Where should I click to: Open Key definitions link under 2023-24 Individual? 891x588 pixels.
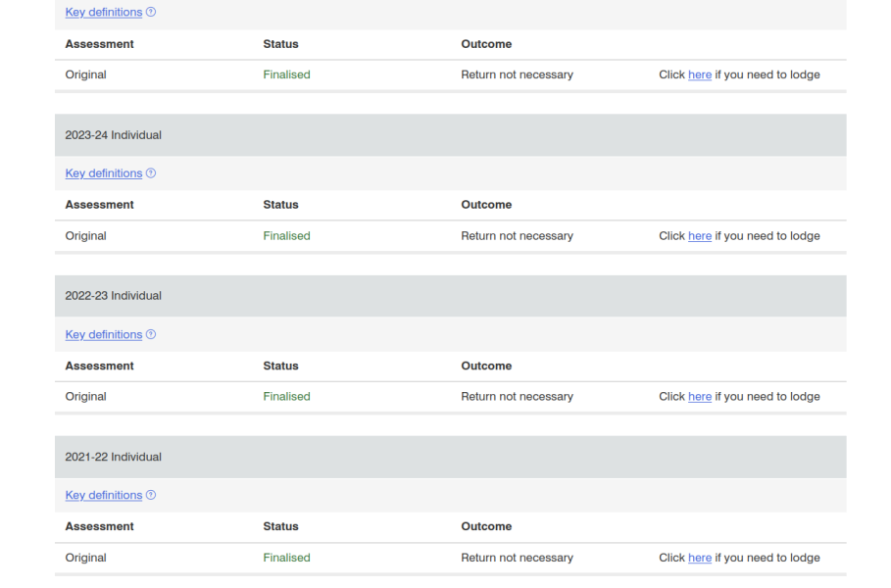(x=103, y=173)
